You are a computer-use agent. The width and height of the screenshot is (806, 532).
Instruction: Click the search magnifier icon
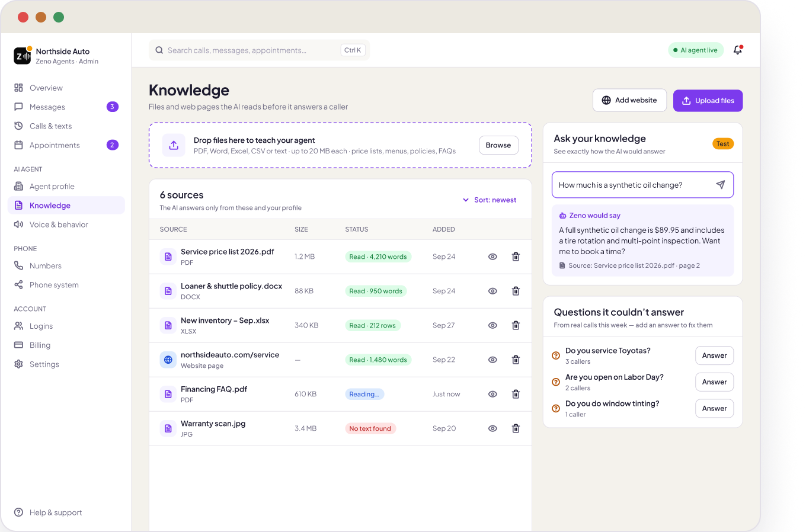pos(159,50)
